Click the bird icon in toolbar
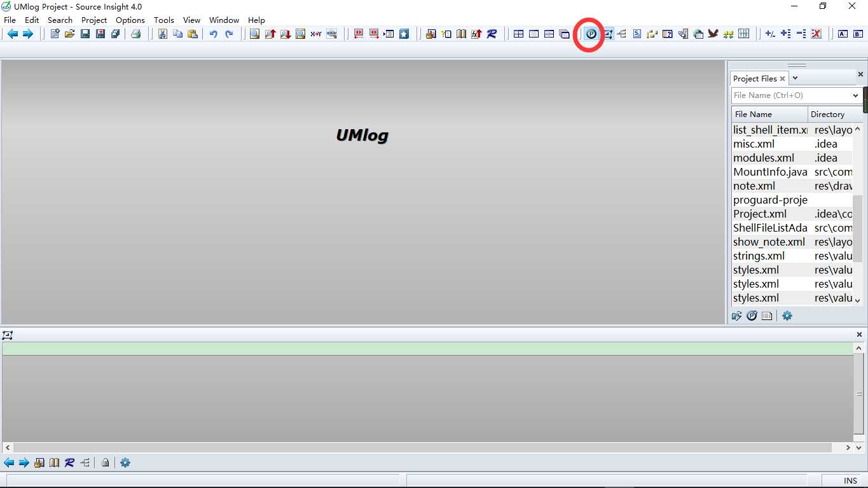 (x=713, y=34)
